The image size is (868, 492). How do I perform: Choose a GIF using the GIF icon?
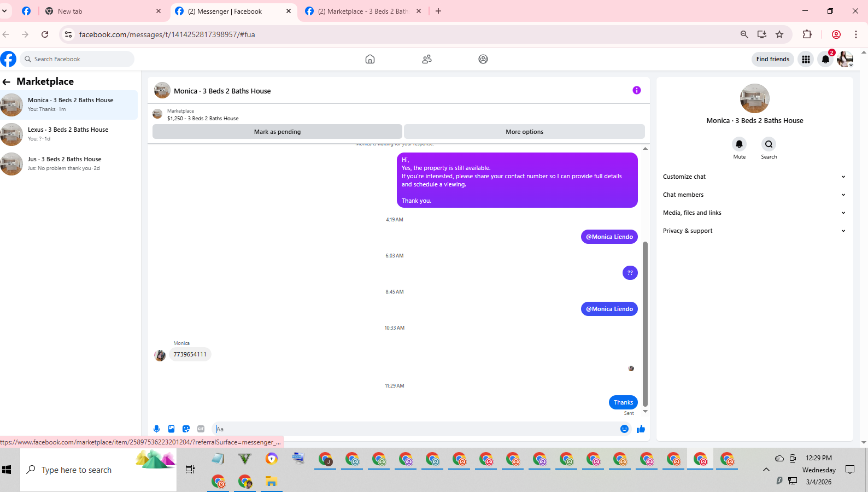201,429
